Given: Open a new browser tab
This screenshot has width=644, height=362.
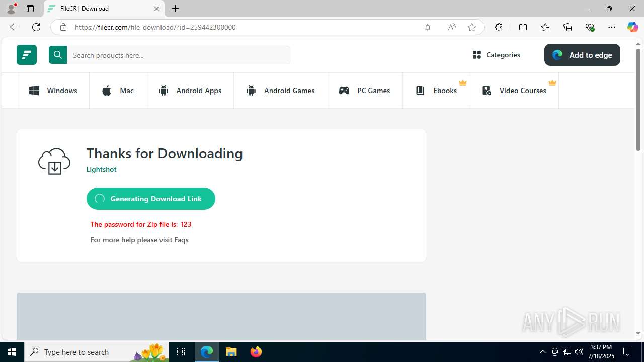Looking at the screenshot, I should [x=175, y=9].
